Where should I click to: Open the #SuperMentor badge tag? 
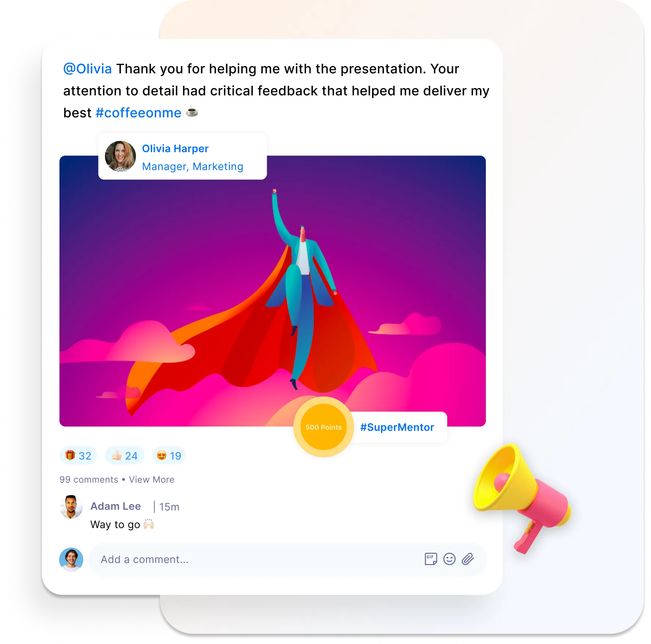[397, 427]
